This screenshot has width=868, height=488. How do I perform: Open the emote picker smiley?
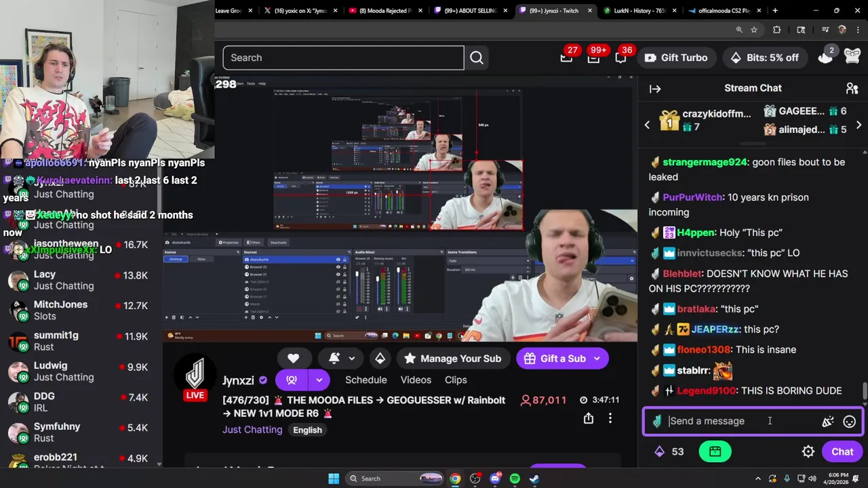click(x=849, y=422)
